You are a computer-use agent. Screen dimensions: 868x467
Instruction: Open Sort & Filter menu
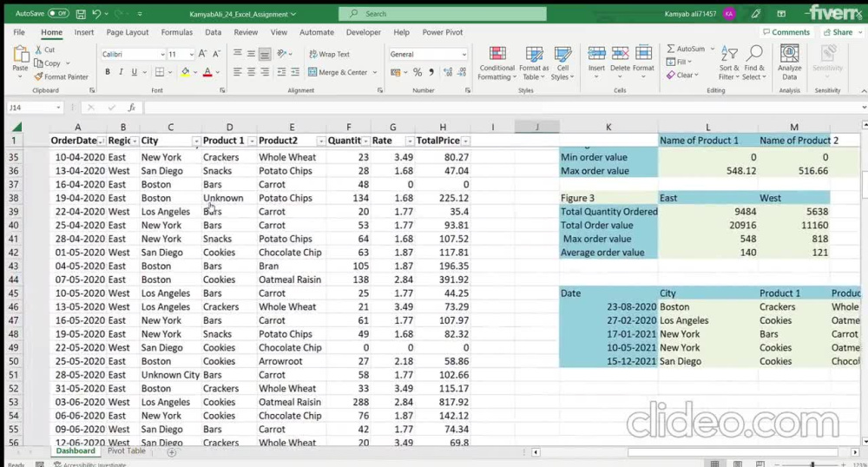[729, 63]
